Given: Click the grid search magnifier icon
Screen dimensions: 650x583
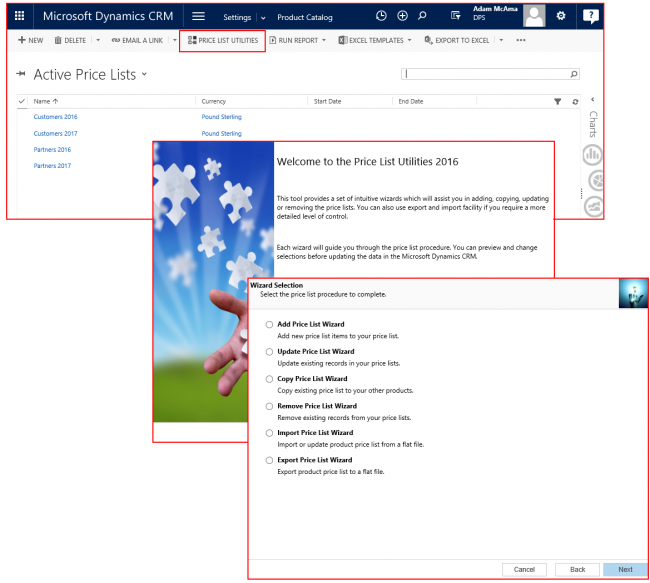Looking at the screenshot, I should coord(574,74).
